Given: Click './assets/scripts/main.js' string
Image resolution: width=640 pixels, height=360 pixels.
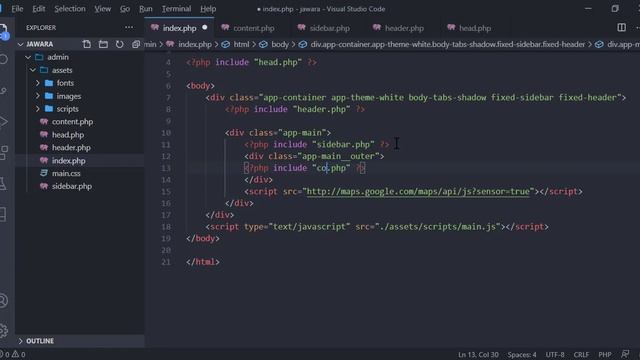Looking at the screenshot, I should [438, 227].
